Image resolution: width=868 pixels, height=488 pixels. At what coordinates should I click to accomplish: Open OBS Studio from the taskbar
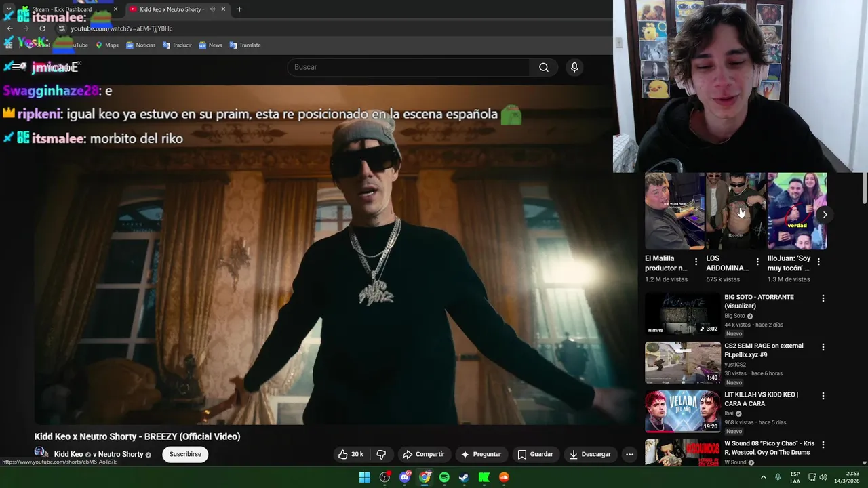coord(384,477)
